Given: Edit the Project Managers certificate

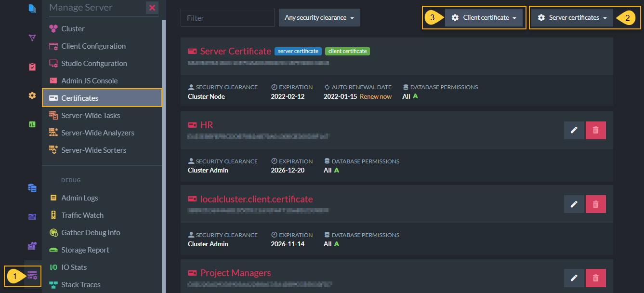Looking at the screenshot, I should pos(574,278).
